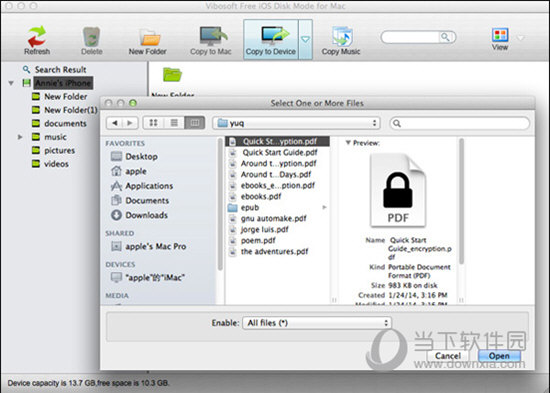Select ebooks.pdf file
This screenshot has width=550, height=393.
(277, 196)
